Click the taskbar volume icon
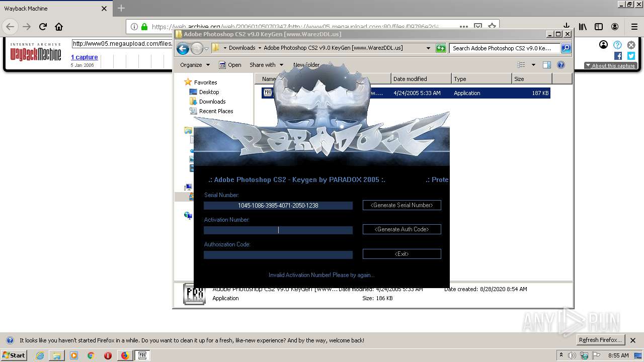This screenshot has height=362, width=644. pyautogui.click(x=572, y=355)
